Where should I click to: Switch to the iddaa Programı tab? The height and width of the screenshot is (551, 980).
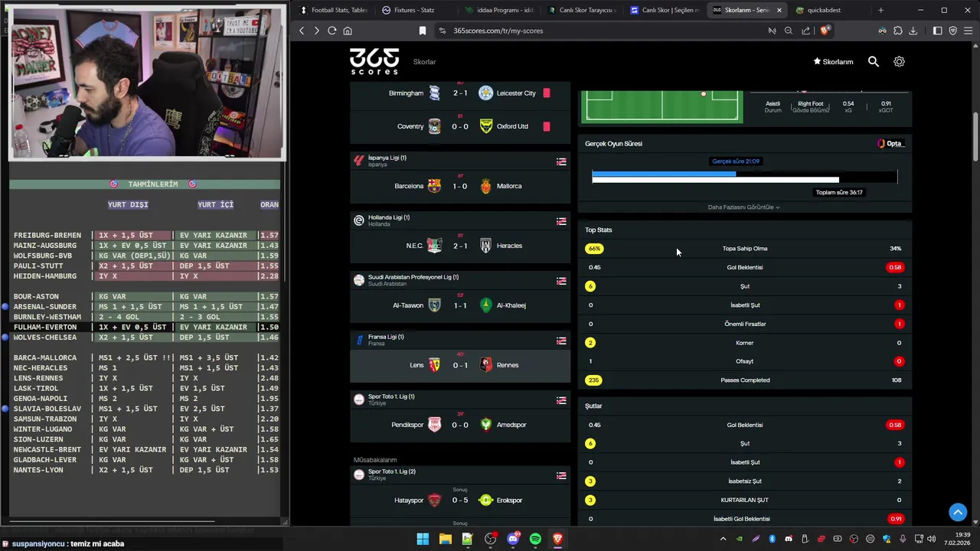[x=498, y=10]
